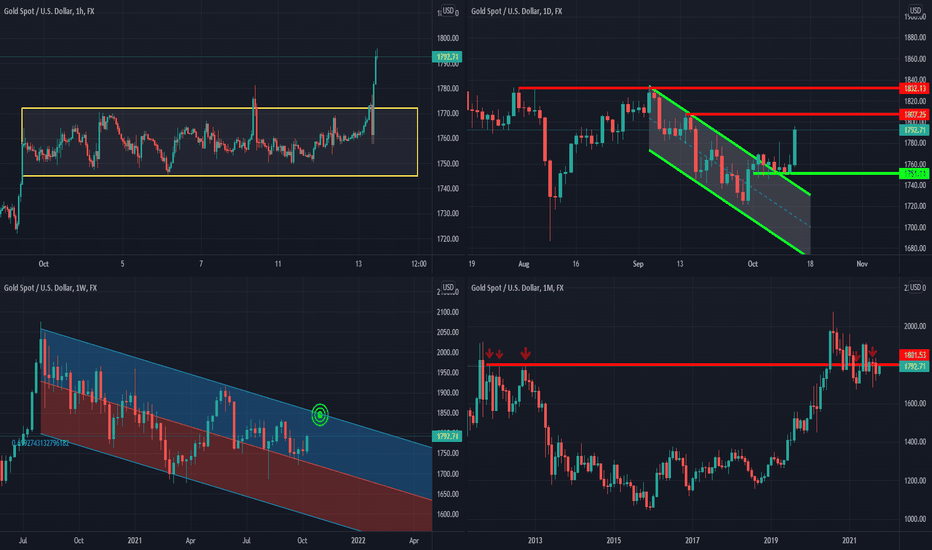Select the red 1801.53 price label on monthly chart

[x=915, y=354]
